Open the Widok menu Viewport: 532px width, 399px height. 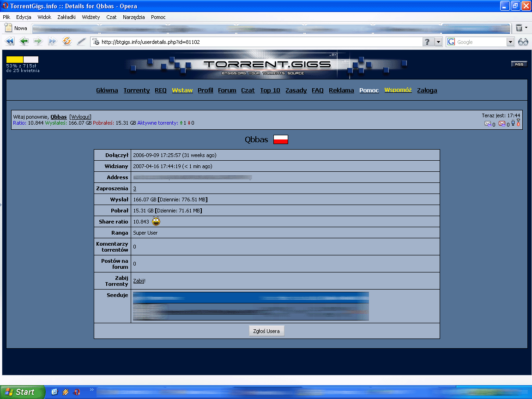(x=44, y=17)
